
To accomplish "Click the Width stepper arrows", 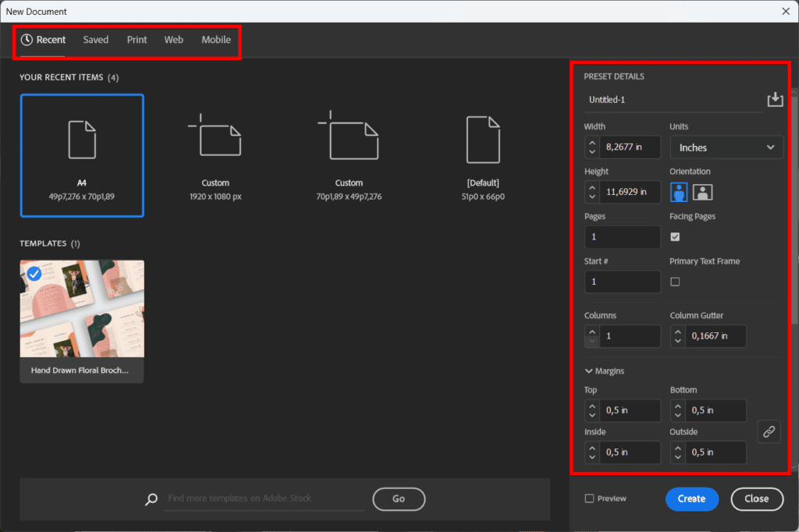I will coord(592,147).
